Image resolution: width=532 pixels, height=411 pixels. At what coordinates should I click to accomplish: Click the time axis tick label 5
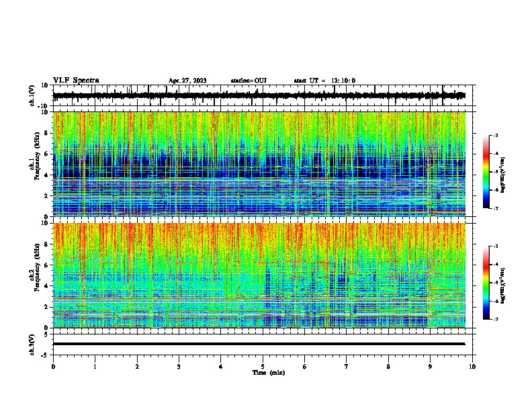(263, 367)
